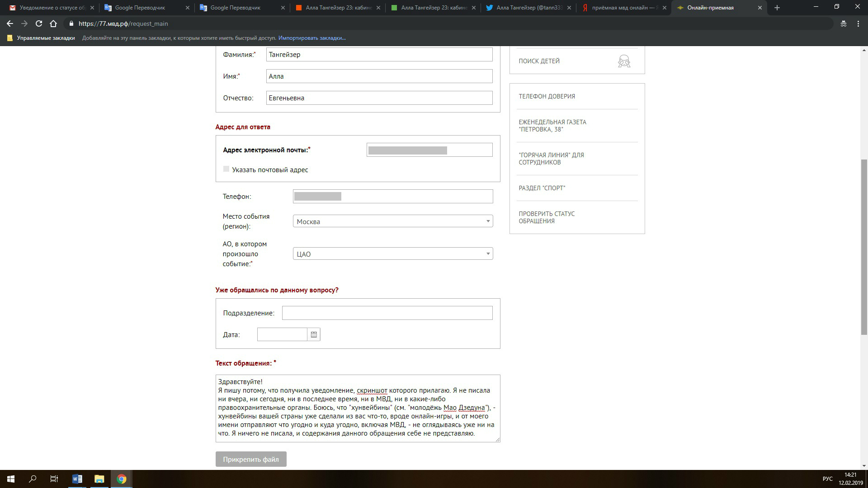
Task: Click the child search icon
Action: tap(624, 61)
